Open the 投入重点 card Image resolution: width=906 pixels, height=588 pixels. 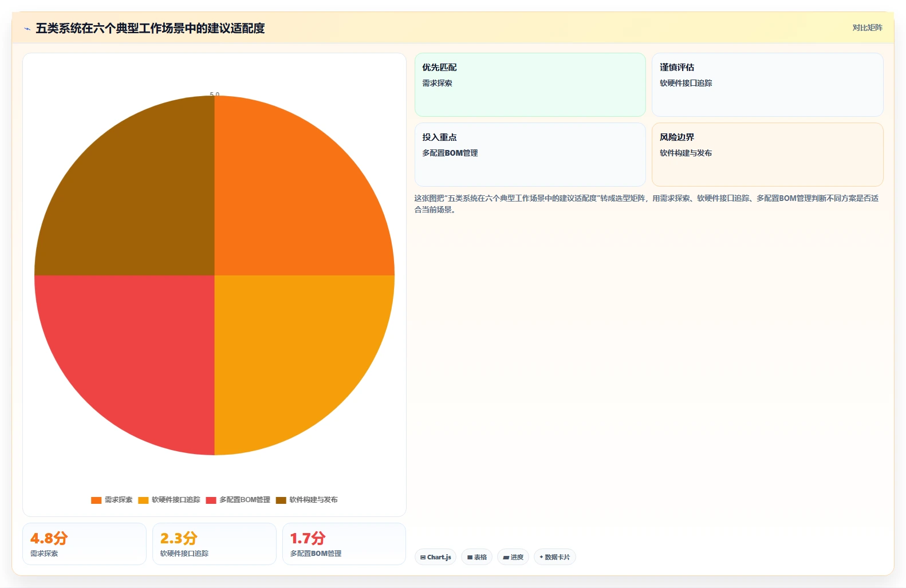click(530, 155)
